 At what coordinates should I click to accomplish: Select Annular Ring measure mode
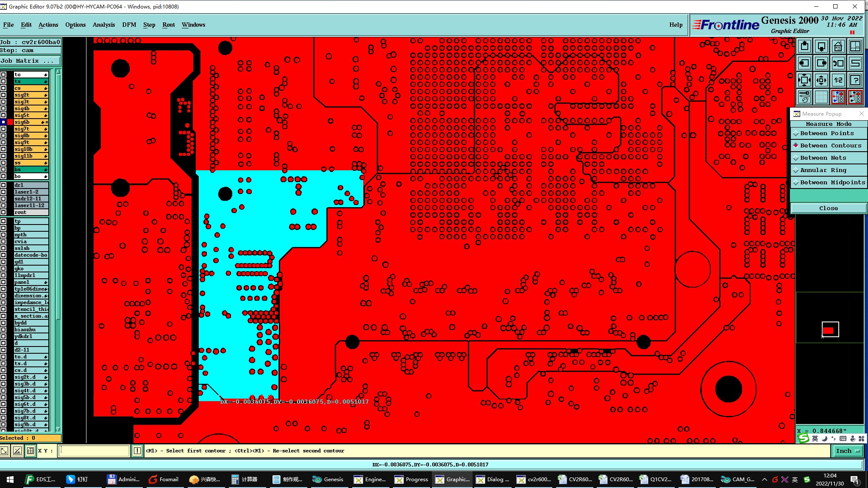coord(823,170)
